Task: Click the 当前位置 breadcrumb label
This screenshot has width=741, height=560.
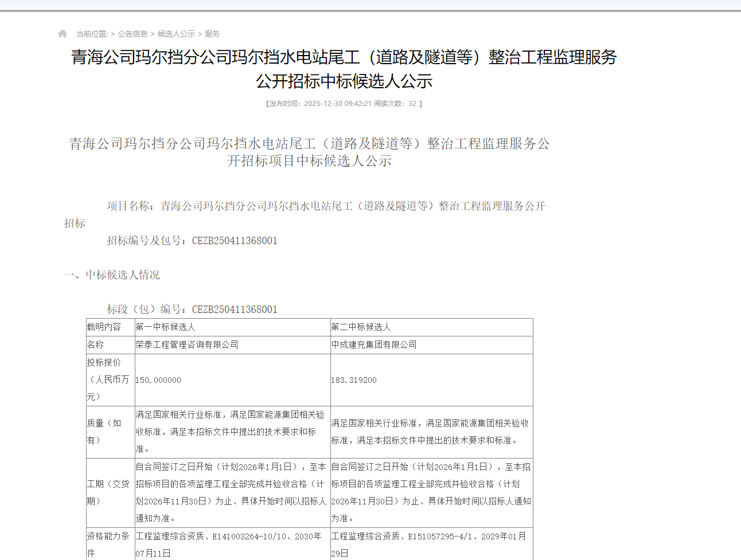Action: coord(92,34)
